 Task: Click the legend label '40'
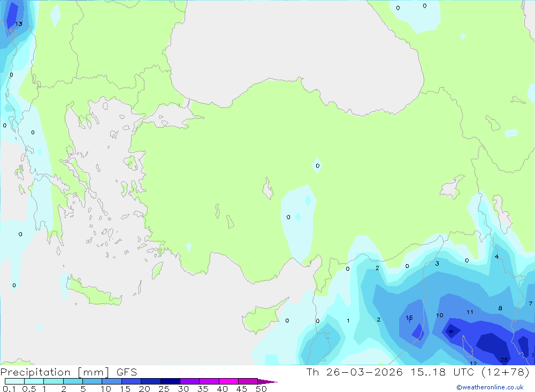click(x=222, y=389)
